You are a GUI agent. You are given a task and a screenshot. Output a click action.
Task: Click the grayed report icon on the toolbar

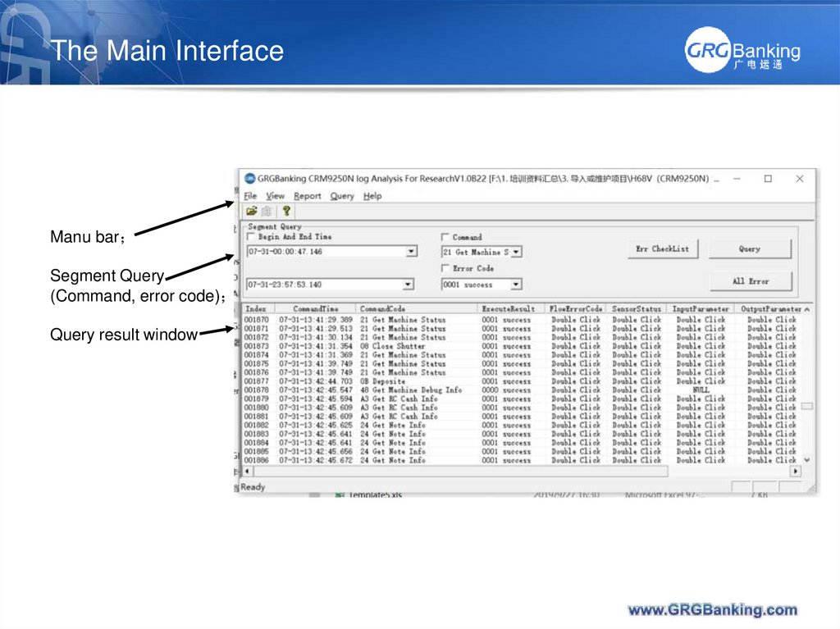click(x=267, y=212)
